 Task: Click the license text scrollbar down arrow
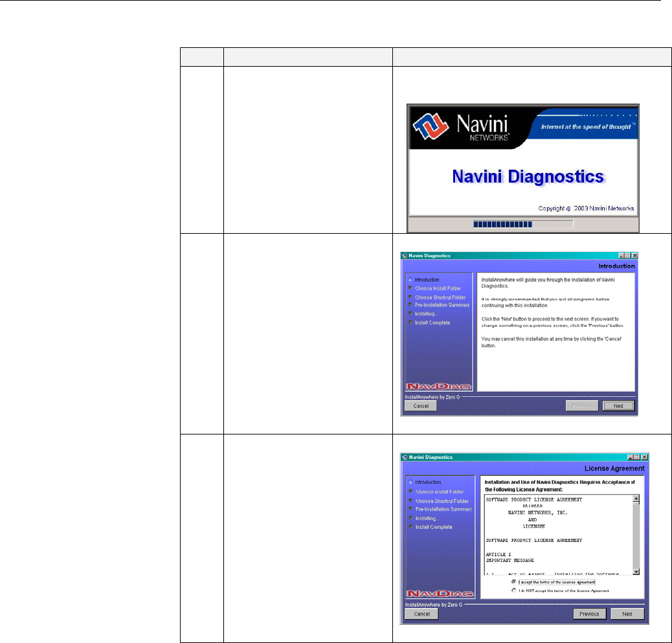pyautogui.click(x=636, y=571)
